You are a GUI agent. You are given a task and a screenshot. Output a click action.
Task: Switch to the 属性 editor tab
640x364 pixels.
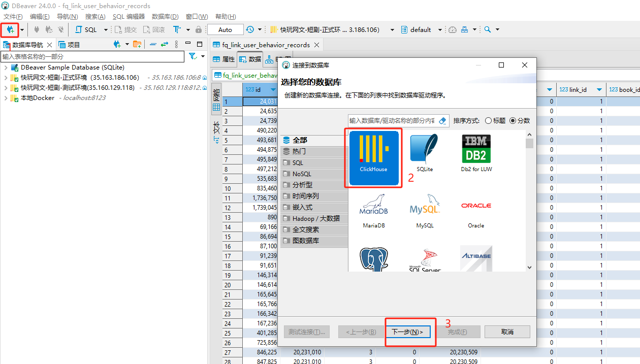(x=224, y=59)
